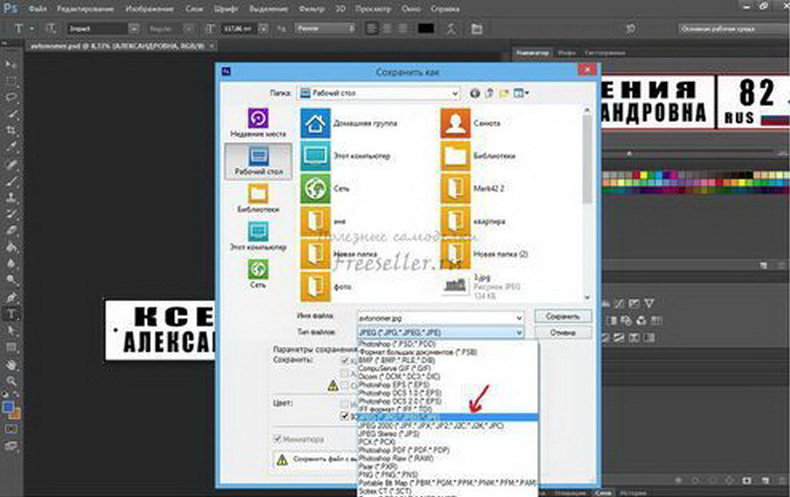
Task: Open the Warp Text icon
Action: (451, 29)
